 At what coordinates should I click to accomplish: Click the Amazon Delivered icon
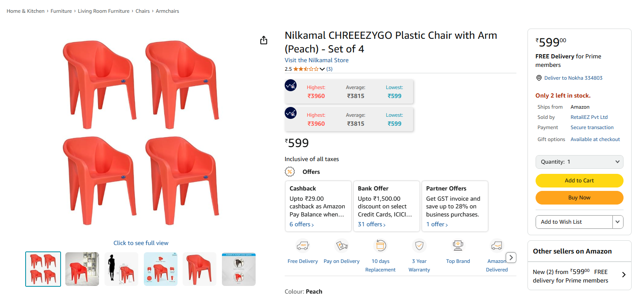(497, 246)
